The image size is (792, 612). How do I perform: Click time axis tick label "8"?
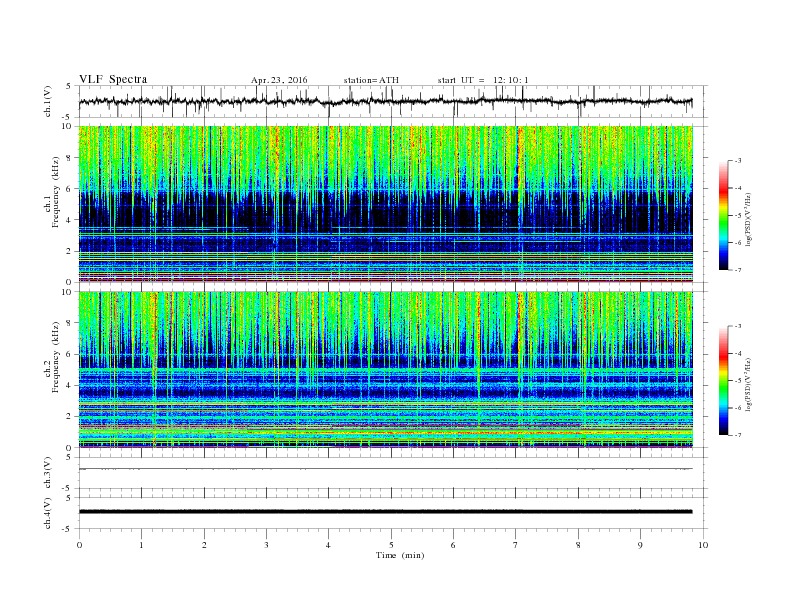[578, 545]
